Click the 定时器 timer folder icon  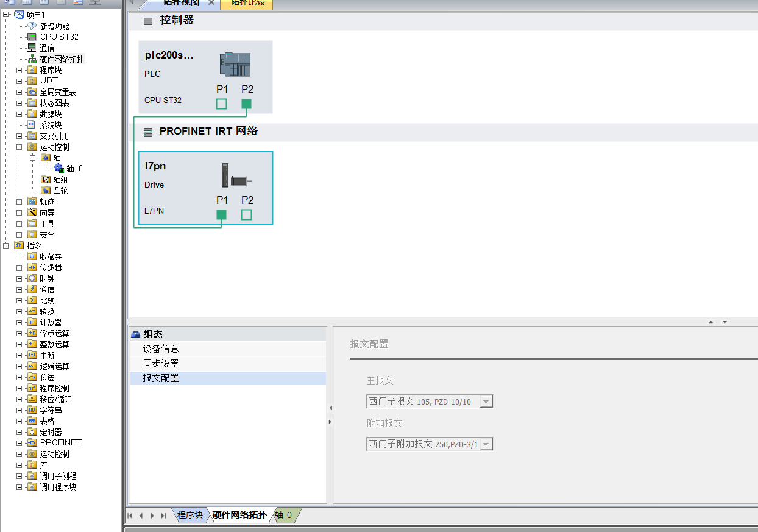(x=32, y=431)
